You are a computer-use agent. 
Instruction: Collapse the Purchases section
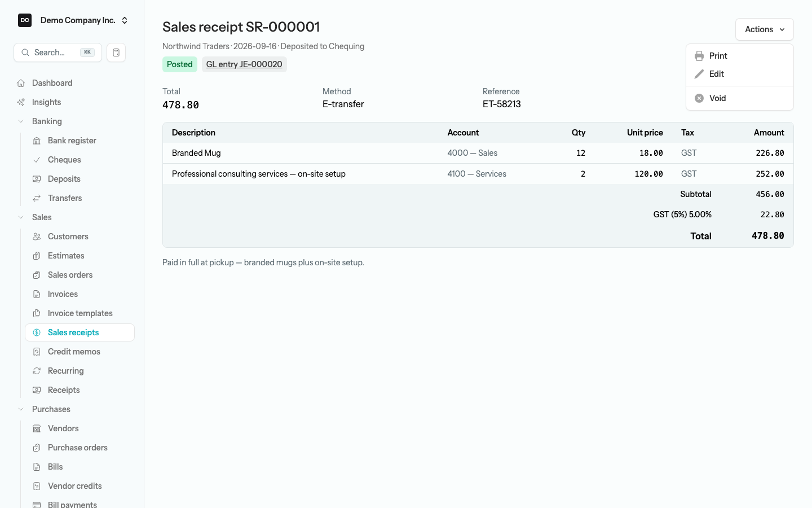point(21,409)
